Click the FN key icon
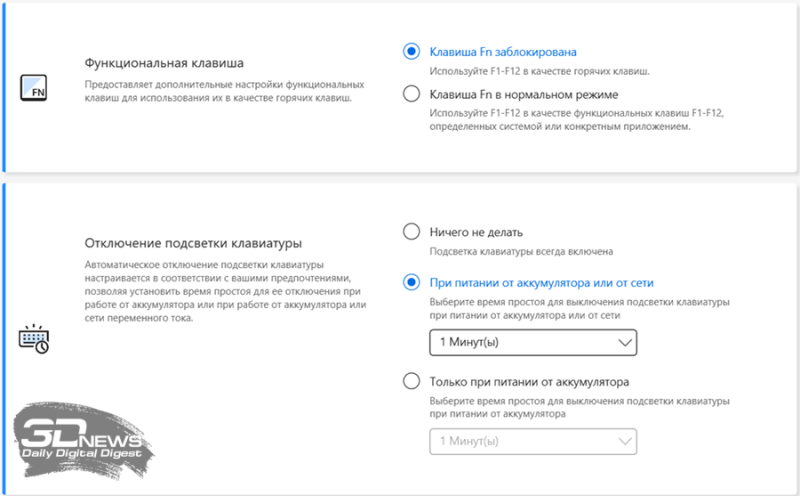This screenshot has height=496, width=800. coord(33,91)
